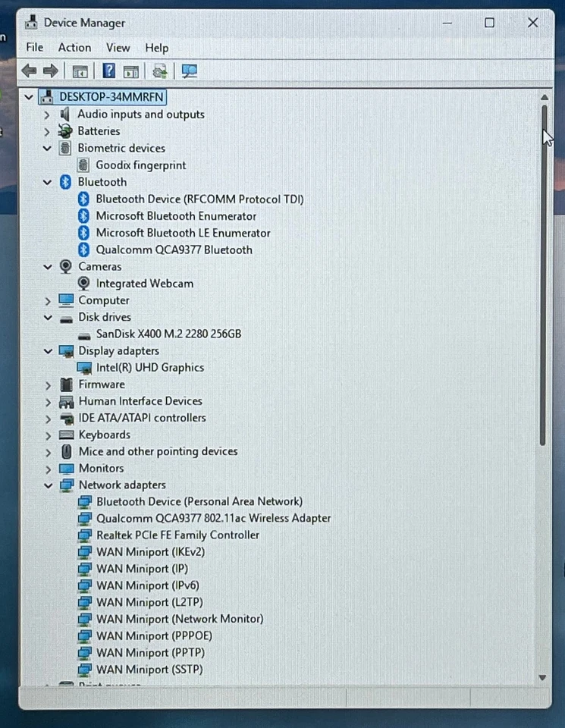Select Microsoft Bluetooth LE Enumerator

(x=183, y=233)
